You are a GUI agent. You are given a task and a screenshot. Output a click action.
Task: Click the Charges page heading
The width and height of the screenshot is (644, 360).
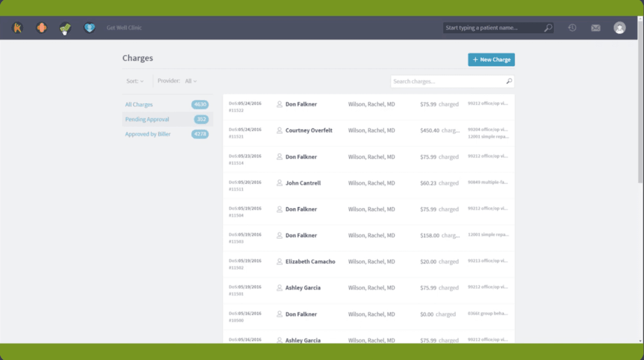coord(137,58)
